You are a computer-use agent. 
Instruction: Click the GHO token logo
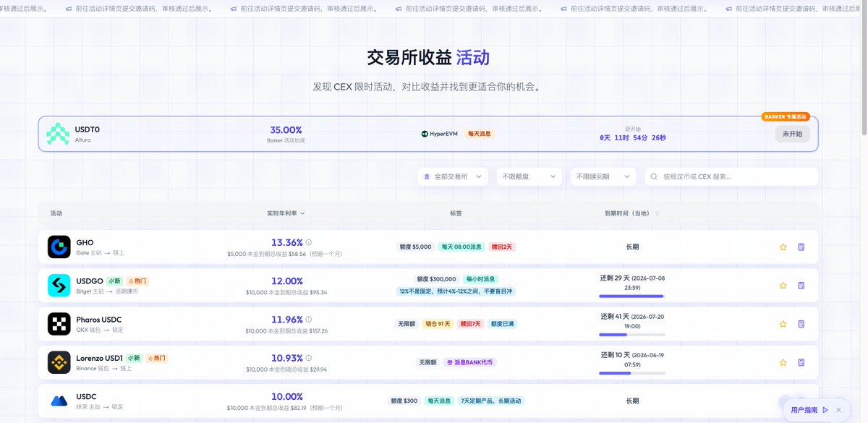(x=59, y=247)
